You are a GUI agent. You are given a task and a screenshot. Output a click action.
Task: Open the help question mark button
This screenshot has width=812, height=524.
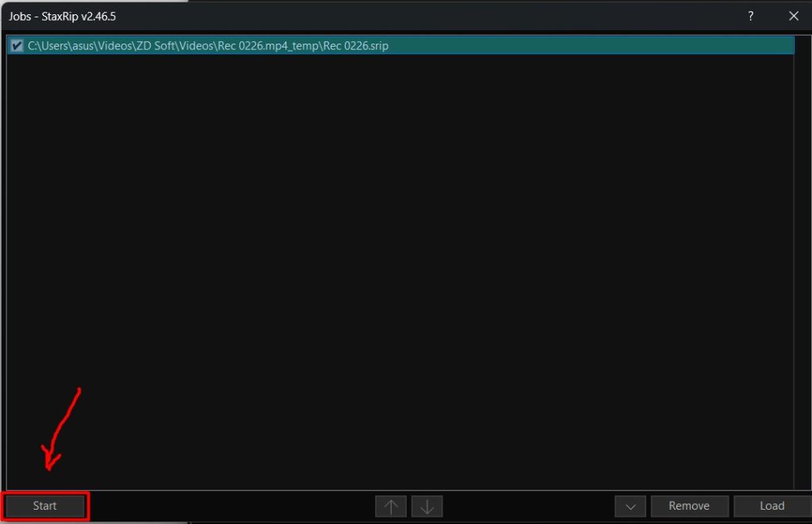(750, 16)
